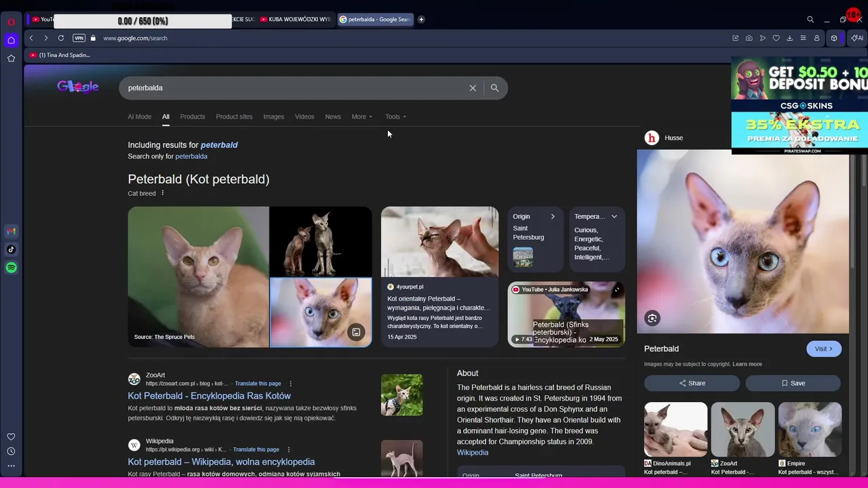Screen dimensions: 868x488
Task: Open the Origin card arrow
Action: click(553, 216)
